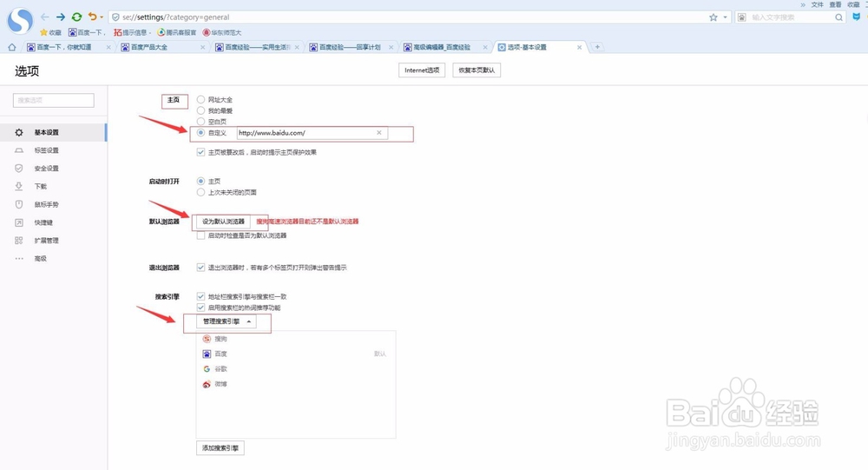868x470 pixels.
Task: Click the magnifier search icon
Action: (x=839, y=17)
